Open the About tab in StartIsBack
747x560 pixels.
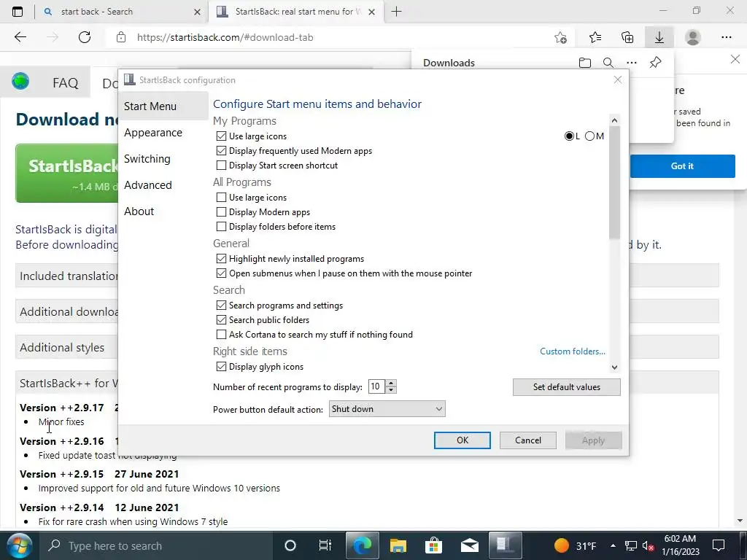[139, 211]
